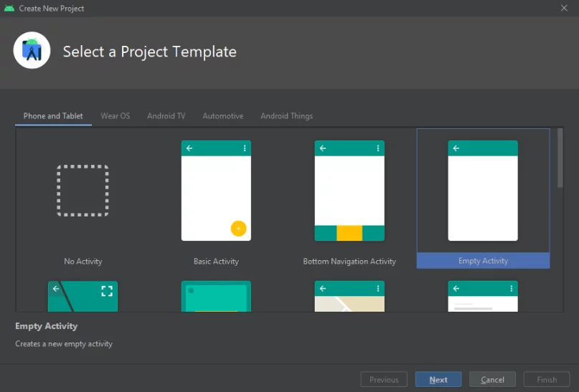579x392 pixels.
Task: Click the Android icon in title bar
Action: coord(9,9)
